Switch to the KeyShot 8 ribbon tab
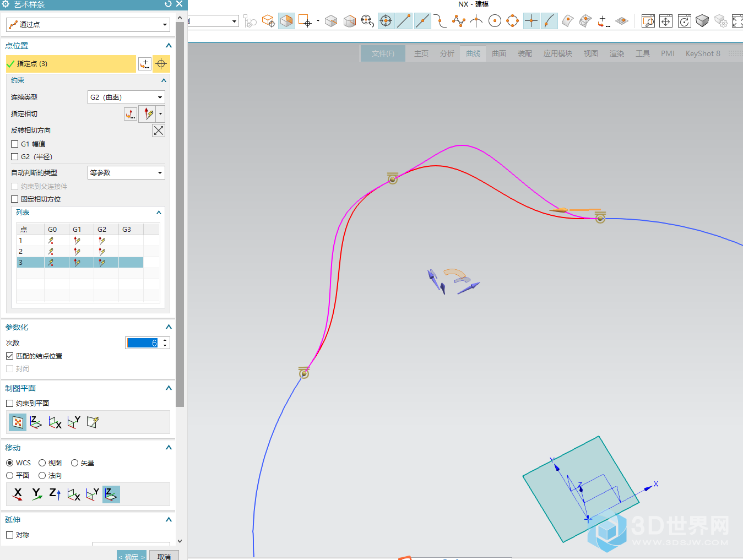743x560 pixels. (x=703, y=53)
